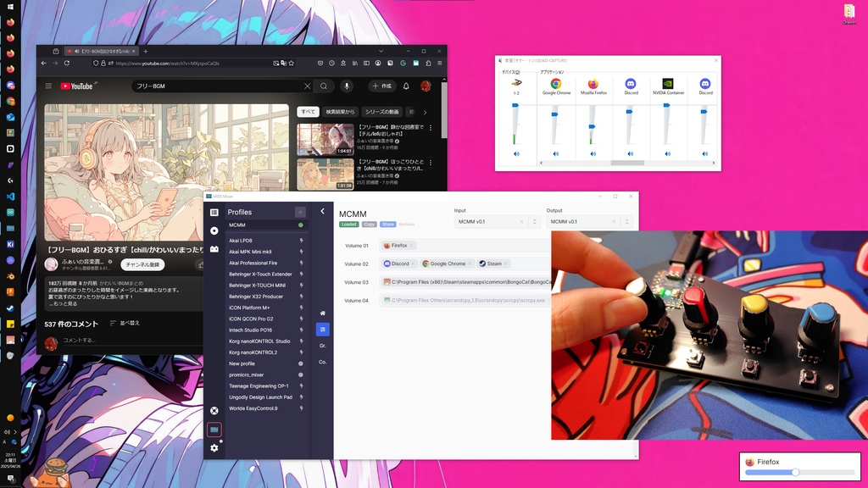This screenshot has width=868, height=488.
Task: Go to the home icon in MIDI Mixer
Action: pyautogui.click(x=323, y=313)
